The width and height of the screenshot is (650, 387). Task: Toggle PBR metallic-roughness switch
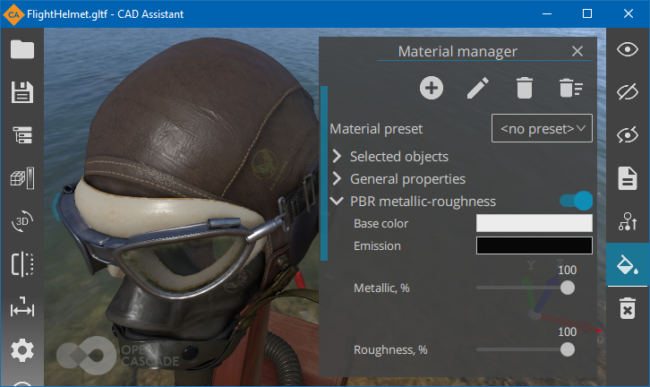pyautogui.click(x=576, y=201)
